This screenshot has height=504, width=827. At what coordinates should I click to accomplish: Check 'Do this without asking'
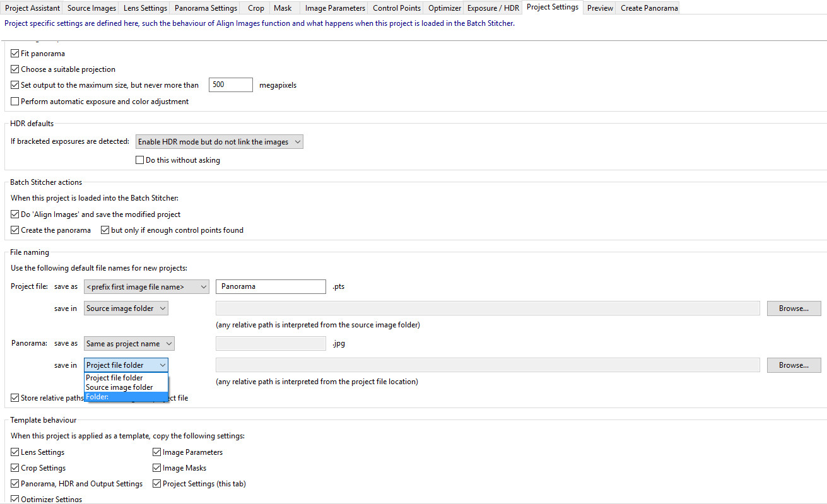[140, 160]
